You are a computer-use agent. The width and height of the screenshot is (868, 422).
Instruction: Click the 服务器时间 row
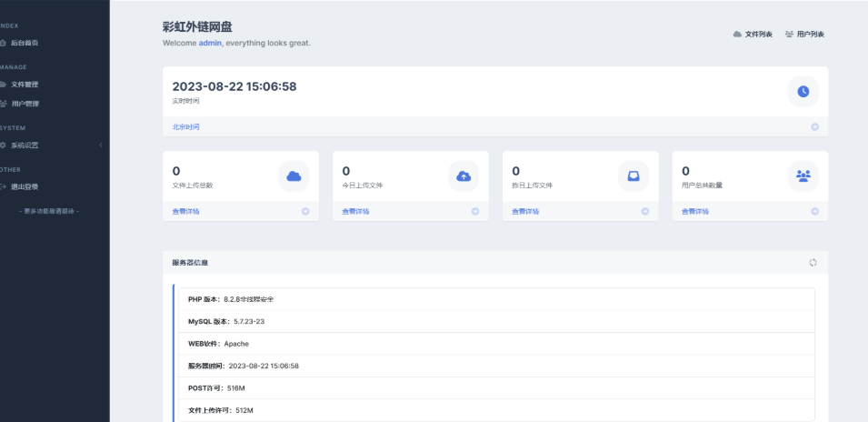click(496, 366)
